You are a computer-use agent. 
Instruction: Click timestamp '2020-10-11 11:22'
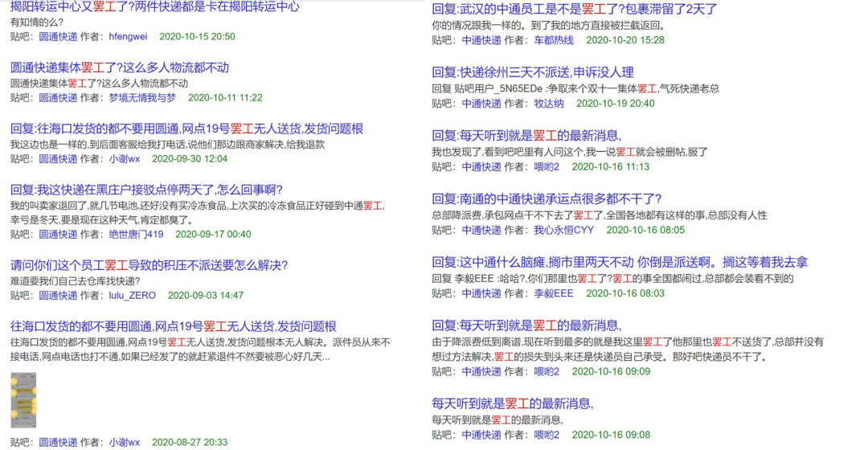click(x=225, y=97)
